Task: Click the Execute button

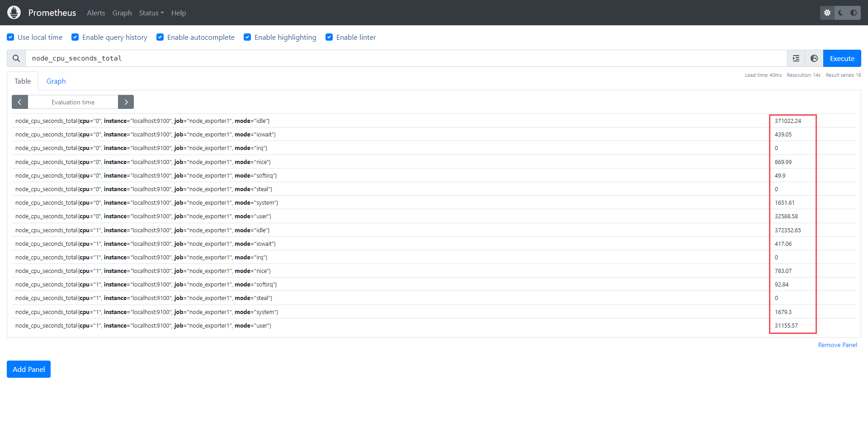Action: coord(842,58)
